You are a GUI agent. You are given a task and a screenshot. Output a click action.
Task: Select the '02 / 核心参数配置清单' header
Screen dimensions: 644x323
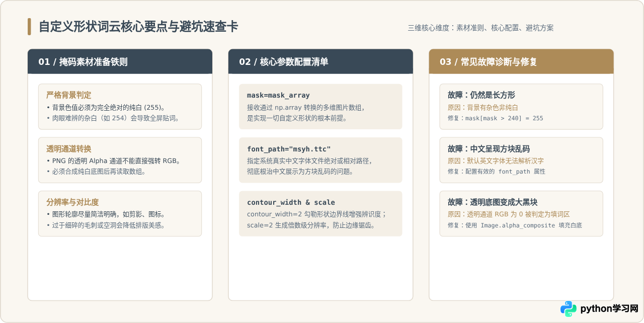[x=320, y=62]
